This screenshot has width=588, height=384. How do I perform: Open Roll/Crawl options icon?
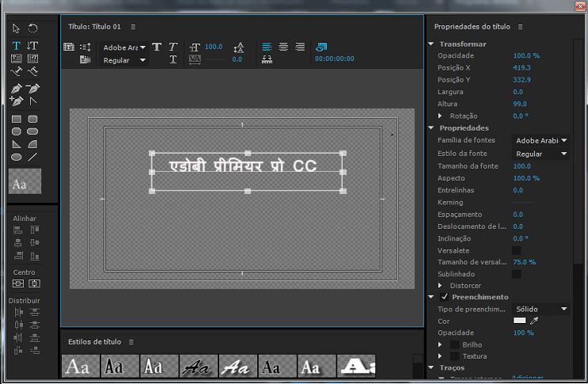[x=85, y=47]
